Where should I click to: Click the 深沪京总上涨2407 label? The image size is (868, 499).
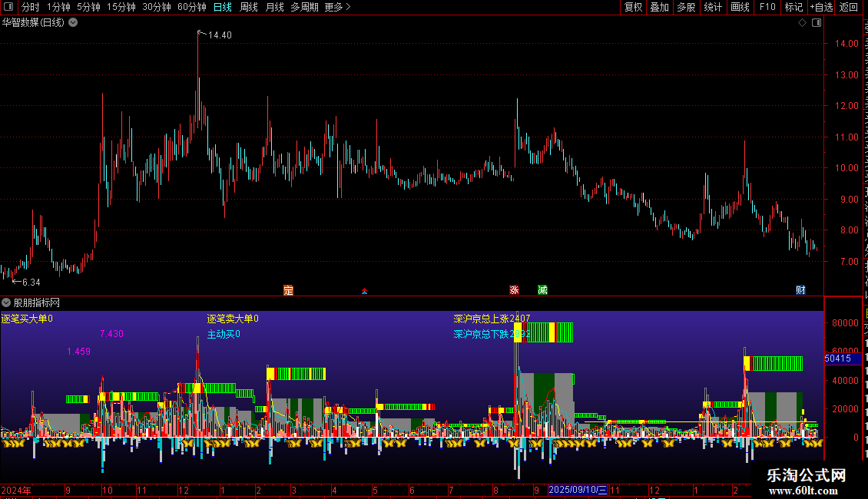pyautogui.click(x=492, y=319)
